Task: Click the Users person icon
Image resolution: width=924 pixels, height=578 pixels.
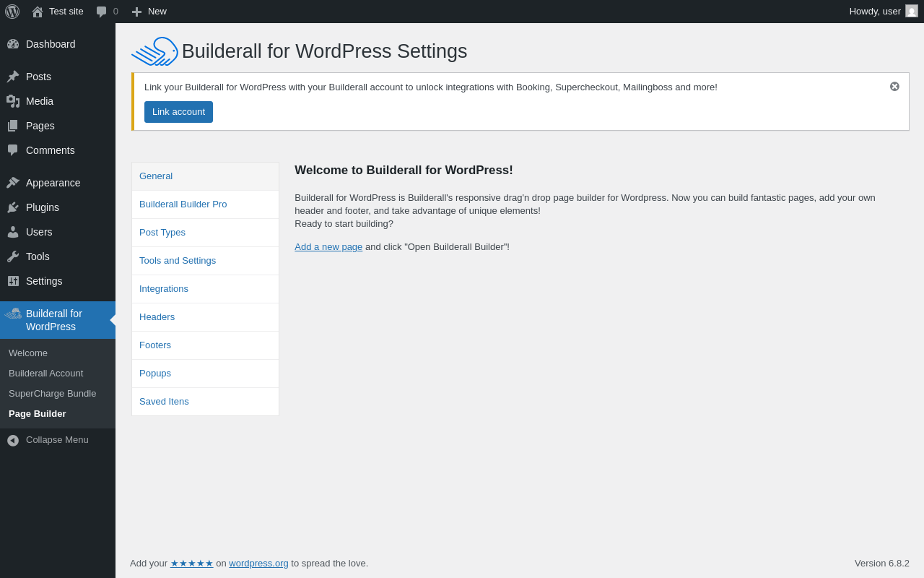Action: click(13, 232)
